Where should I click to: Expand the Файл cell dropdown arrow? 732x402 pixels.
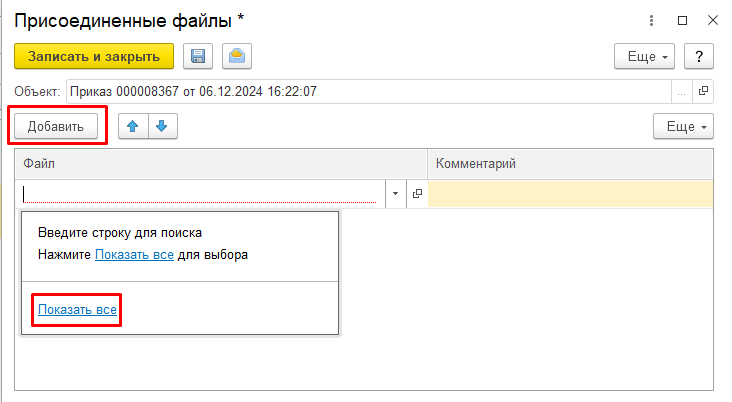tap(395, 194)
